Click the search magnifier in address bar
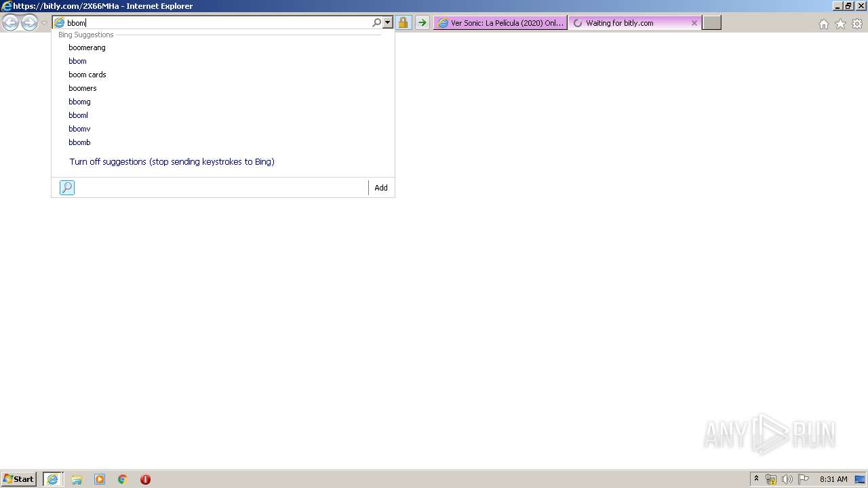 [x=377, y=22]
